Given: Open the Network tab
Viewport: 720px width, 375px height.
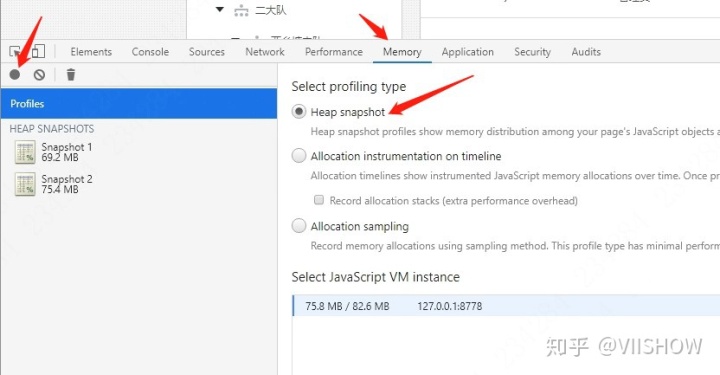Looking at the screenshot, I should (x=265, y=52).
